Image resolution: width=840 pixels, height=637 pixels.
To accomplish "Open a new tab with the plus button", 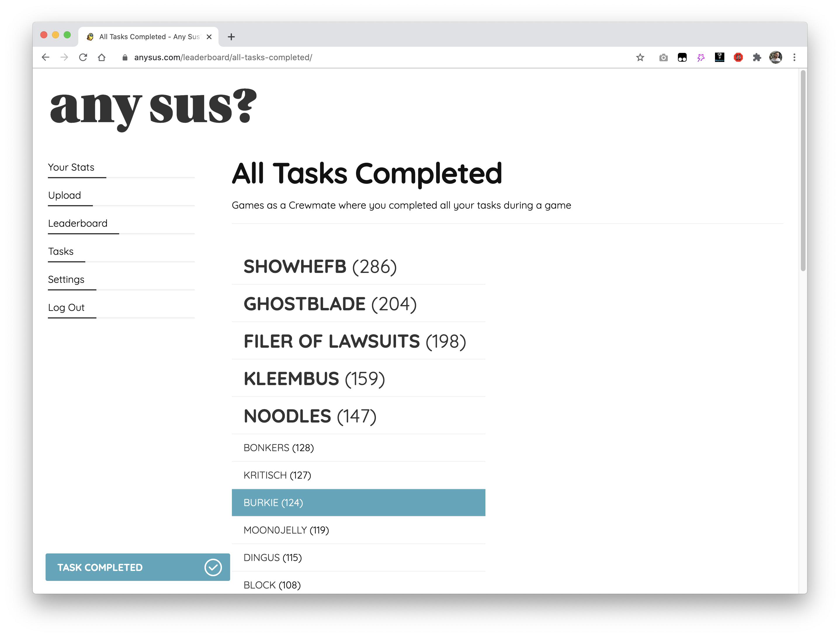I will [x=231, y=37].
